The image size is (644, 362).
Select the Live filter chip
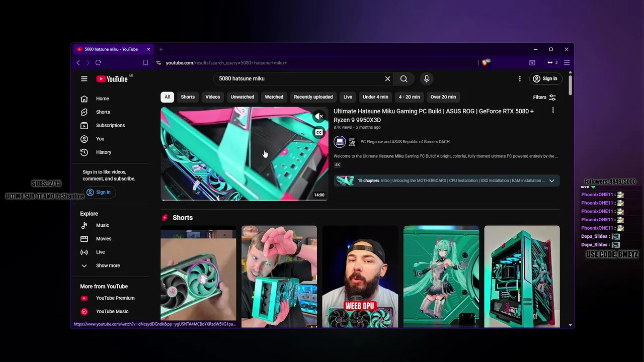(x=348, y=97)
